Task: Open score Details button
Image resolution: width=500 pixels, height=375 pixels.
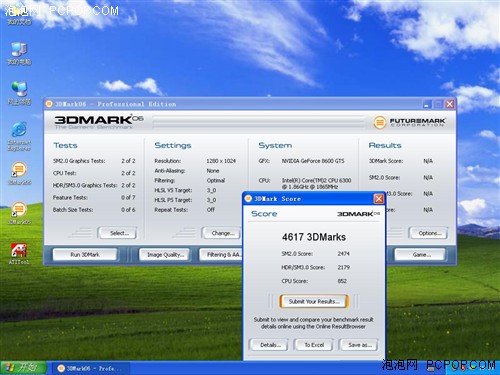Action: click(x=269, y=345)
